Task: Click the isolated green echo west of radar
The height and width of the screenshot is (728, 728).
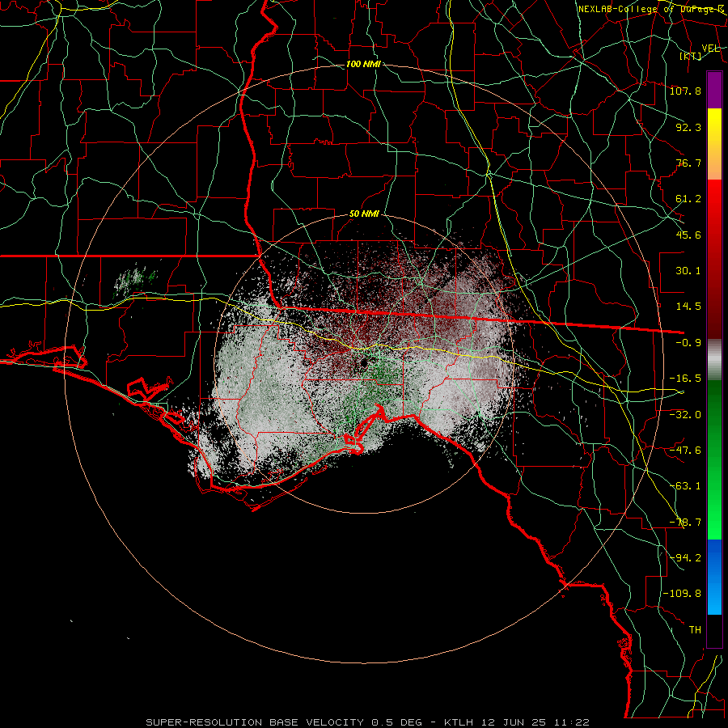Action: click(135, 281)
